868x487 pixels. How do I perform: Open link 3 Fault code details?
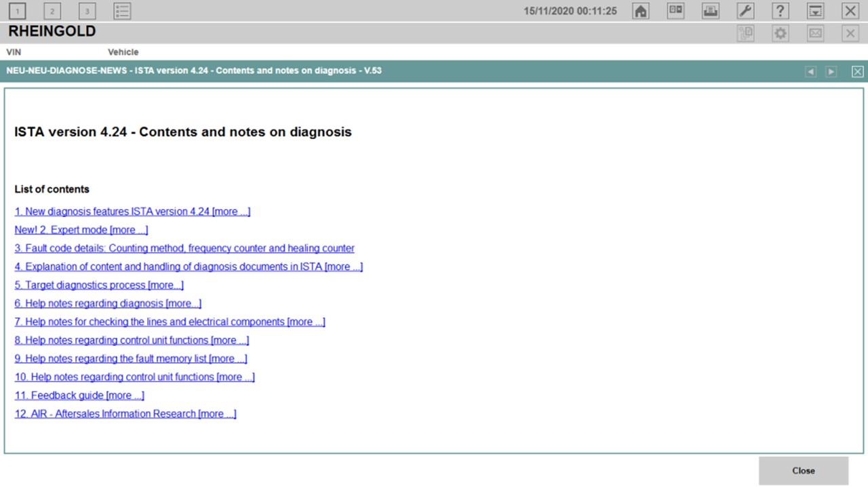(184, 248)
